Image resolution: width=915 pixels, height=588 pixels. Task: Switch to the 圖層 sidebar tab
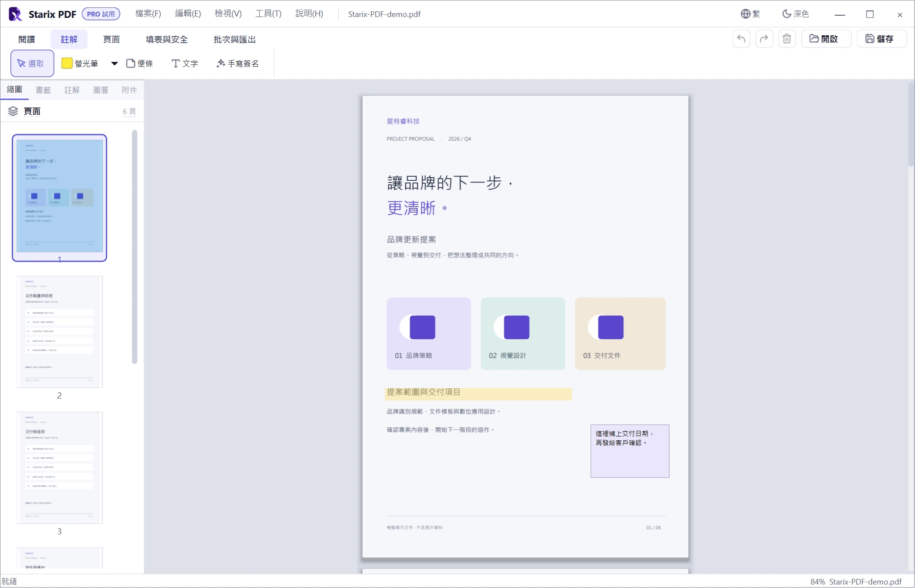click(x=101, y=90)
